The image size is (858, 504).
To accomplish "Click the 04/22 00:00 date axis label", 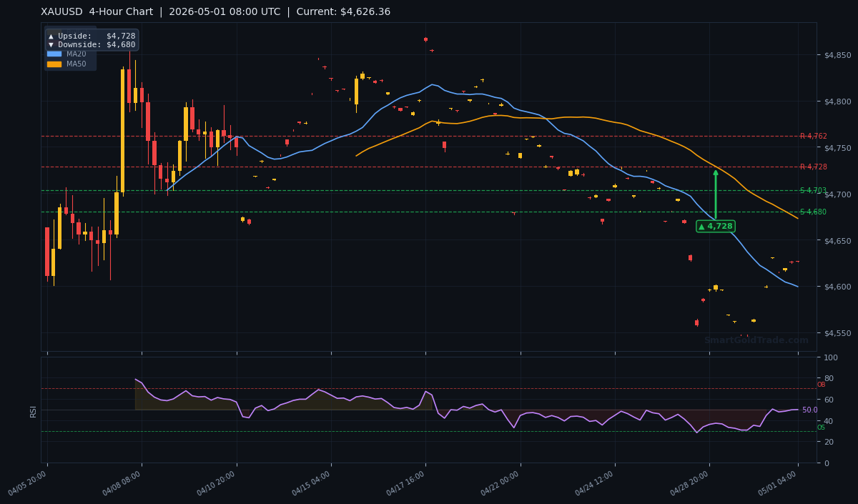I will (502, 483).
